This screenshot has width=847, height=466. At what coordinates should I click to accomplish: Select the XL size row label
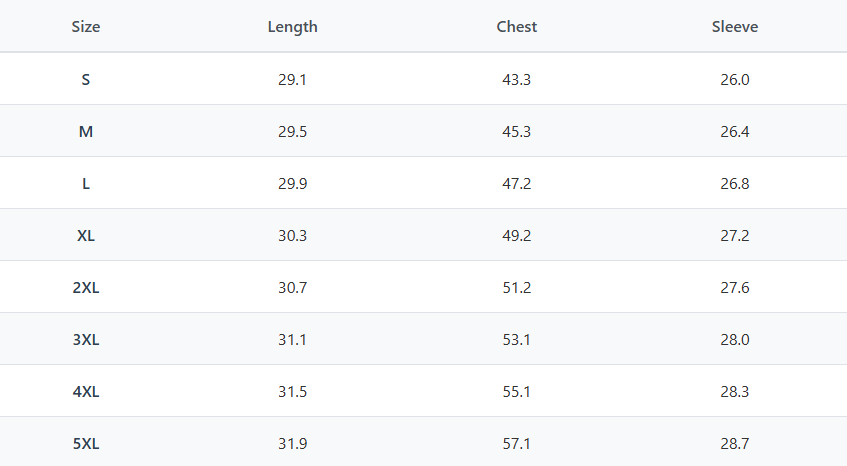[86, 235]
